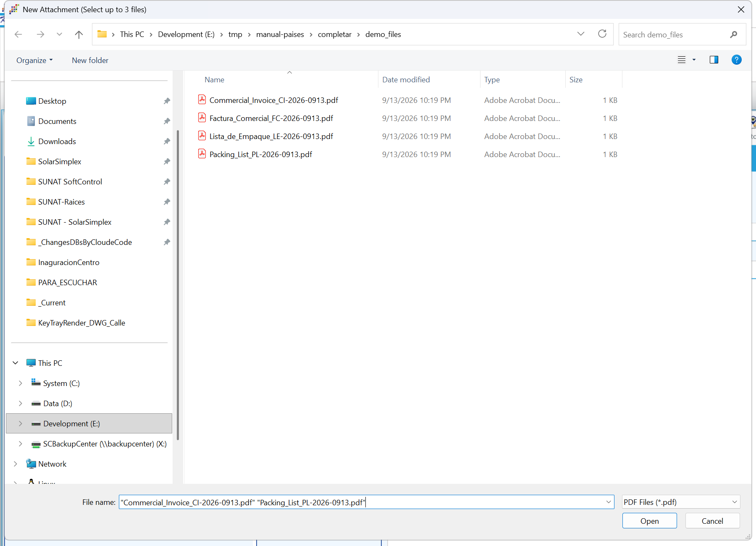Screen dimensions: 756x546
Task: Open the Organize menu
Action: pyautogui.click(x=34, y=60)
